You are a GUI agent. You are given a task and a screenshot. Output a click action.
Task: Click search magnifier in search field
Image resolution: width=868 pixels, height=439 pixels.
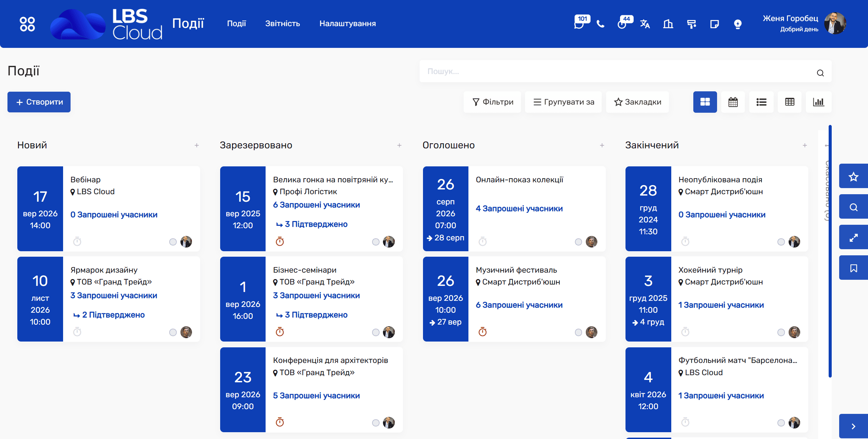tap(820, 73)
